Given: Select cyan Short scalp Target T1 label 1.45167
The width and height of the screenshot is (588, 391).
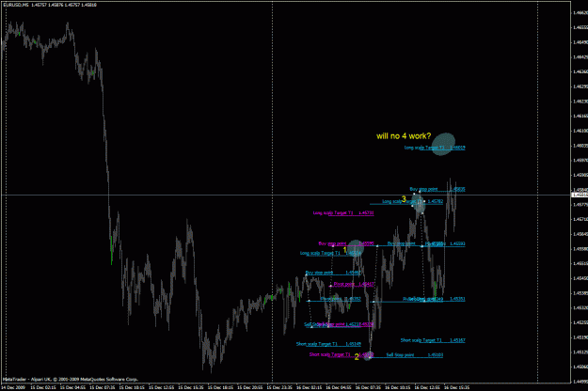Looking at the screenshot, I should click(x=433, y=340).
